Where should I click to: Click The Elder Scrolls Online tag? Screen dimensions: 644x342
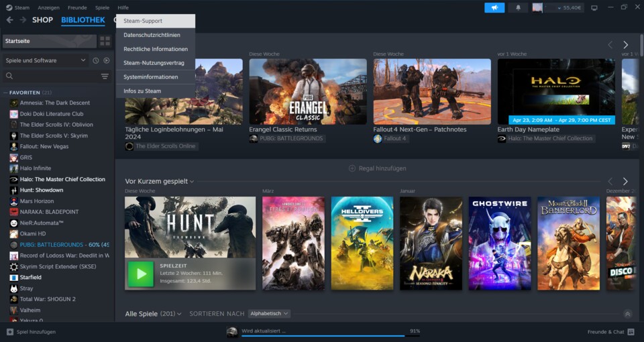(162, 146)
